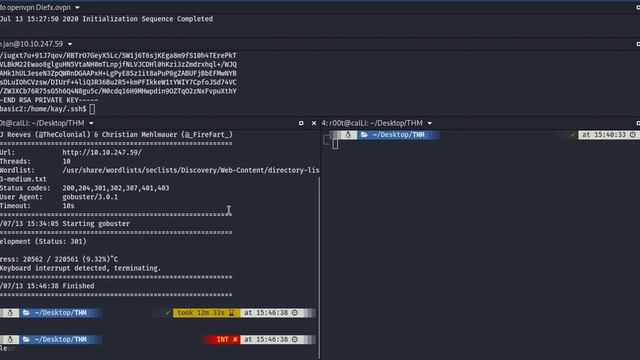Image resolution: width=640 pixels, height=360 pixels.
Task: Click the user agent 'gobuster/3.0.1'
Action: 90,197
